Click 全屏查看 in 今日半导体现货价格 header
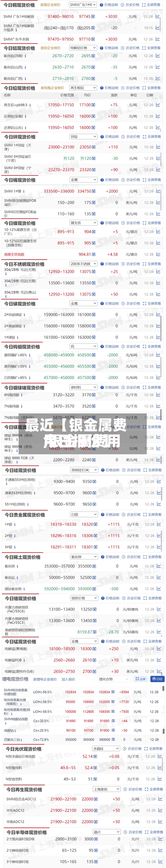This screenshot has height=868, width=166. click(154, 832)
